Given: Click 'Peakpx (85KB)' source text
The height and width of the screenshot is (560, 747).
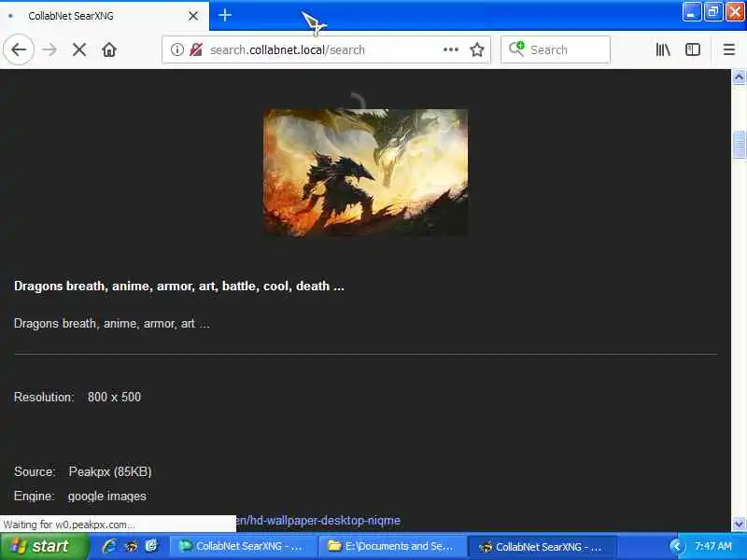Looking at the screenshot, I should point(110,471).
